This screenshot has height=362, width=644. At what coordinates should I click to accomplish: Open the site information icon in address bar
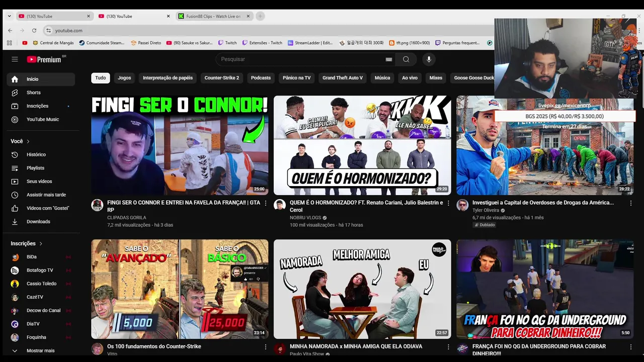(48, 31)
